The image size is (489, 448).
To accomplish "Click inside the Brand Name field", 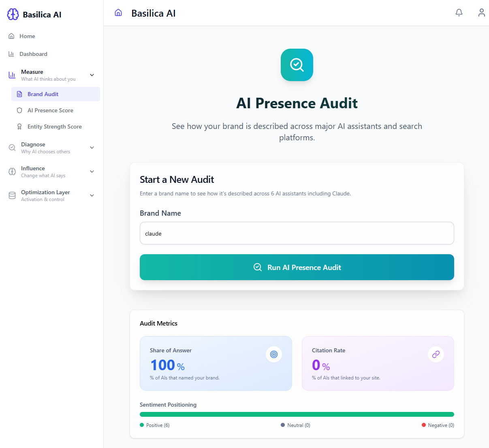I will [297, 233].
